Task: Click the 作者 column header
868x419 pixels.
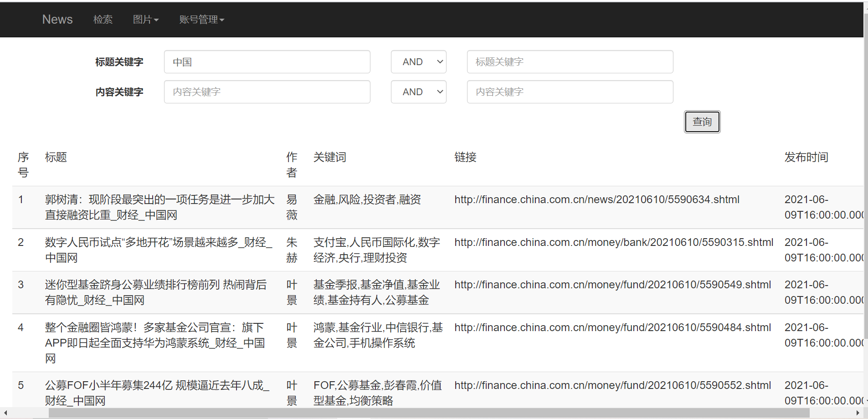Action: click(x=292, y=165)
